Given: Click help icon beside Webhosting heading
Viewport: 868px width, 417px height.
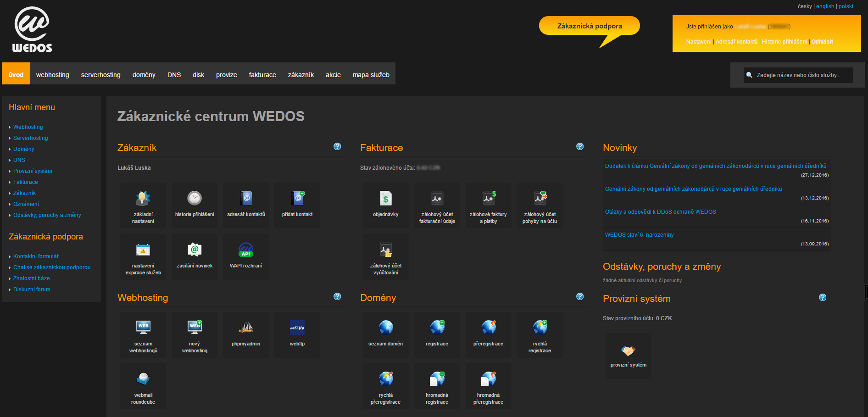Looking at the screenshot, I should point(337,296).
